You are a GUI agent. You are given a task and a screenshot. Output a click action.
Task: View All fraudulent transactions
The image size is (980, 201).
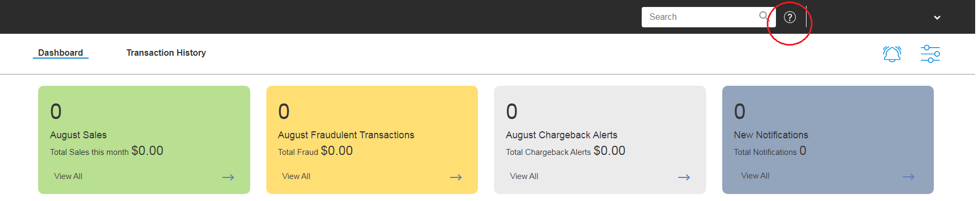(296, 176)
